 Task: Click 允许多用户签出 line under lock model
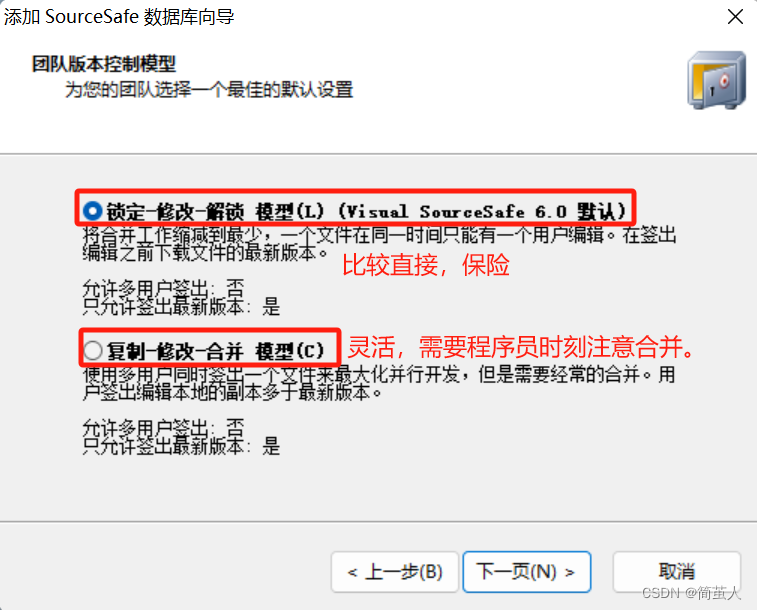[x=164, y=288]
